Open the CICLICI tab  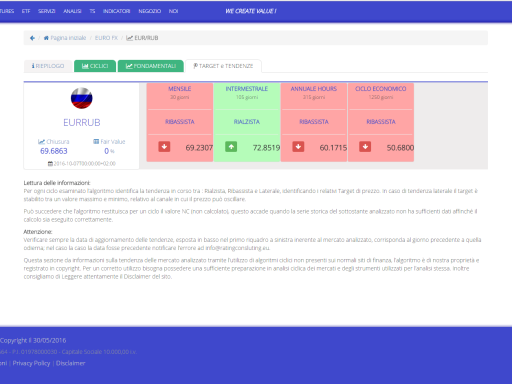95,66
